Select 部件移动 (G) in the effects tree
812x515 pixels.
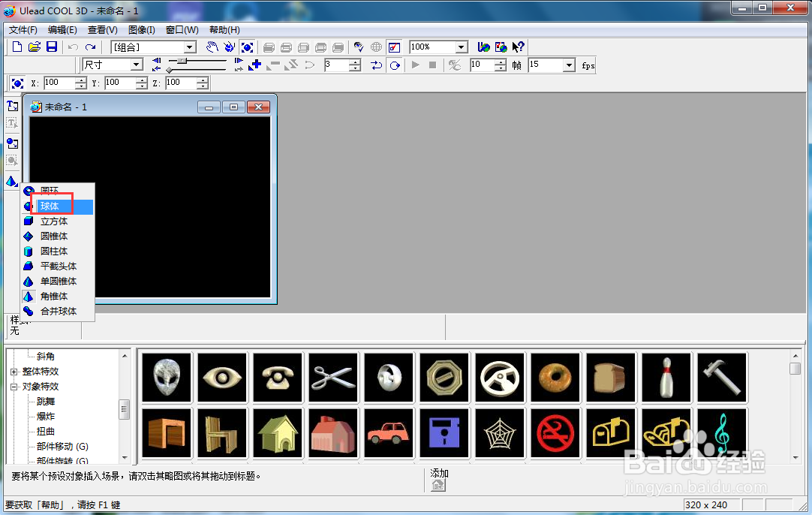62,447
